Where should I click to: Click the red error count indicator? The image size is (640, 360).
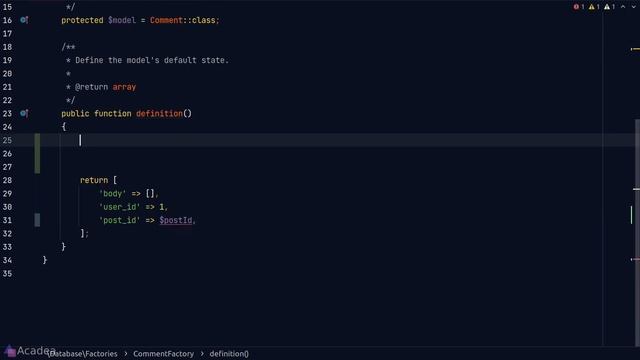579,7
